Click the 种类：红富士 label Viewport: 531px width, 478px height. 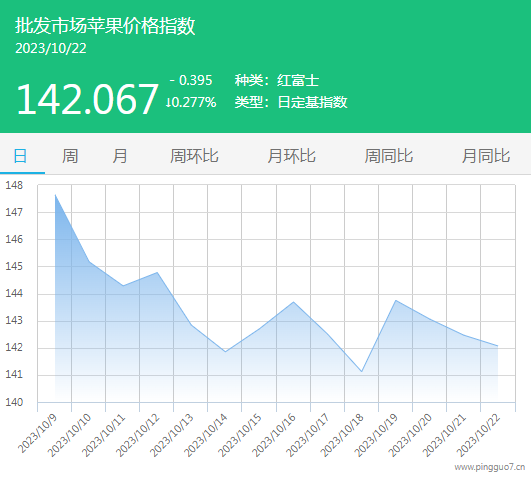click(277, 81)
